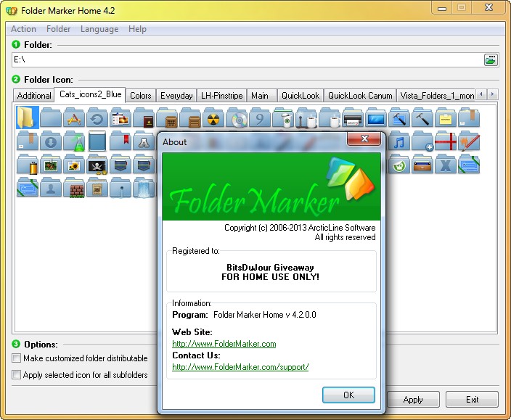Screen dimensions: 511x420
Task: Pick the large X folder icon
Action: click(446, 165)
